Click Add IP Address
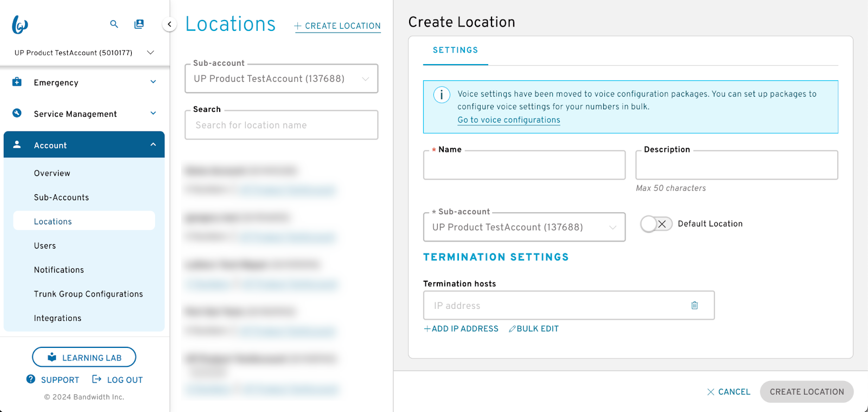Viewport: 868px width, 412px height. point(461,329)
